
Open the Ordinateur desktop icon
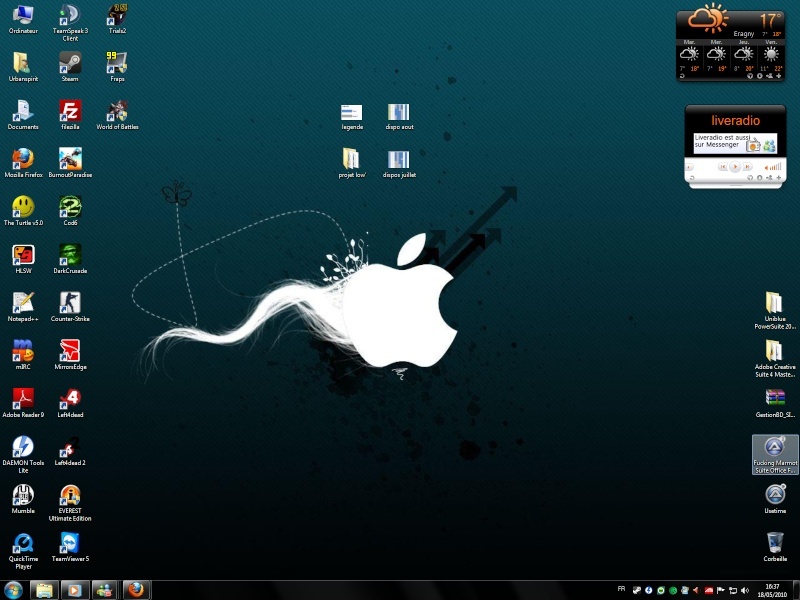point(23,19)
